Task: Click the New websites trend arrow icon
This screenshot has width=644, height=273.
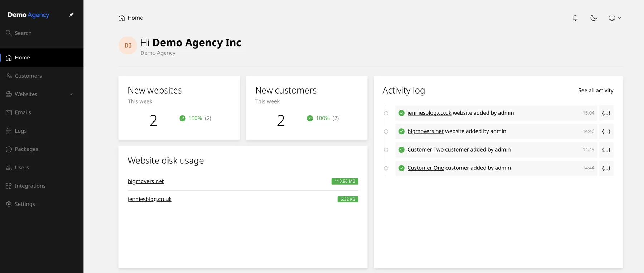Action: click(182, 118)
